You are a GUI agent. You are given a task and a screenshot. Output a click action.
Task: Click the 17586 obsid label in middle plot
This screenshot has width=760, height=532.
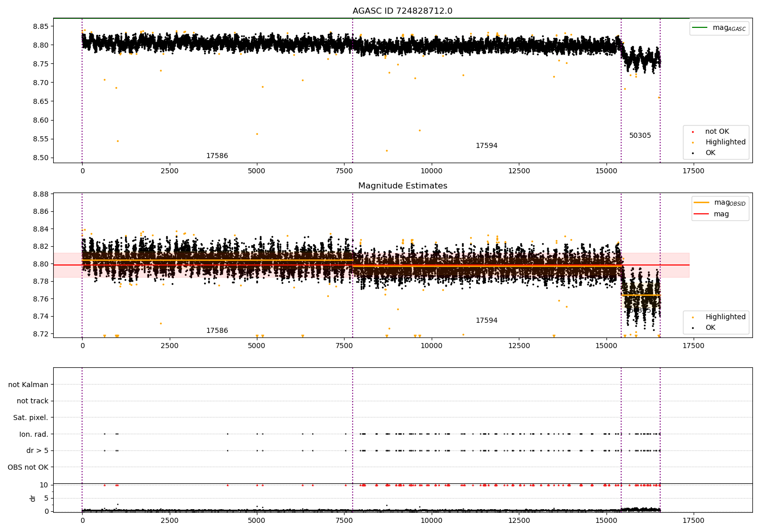pos(217,331)
